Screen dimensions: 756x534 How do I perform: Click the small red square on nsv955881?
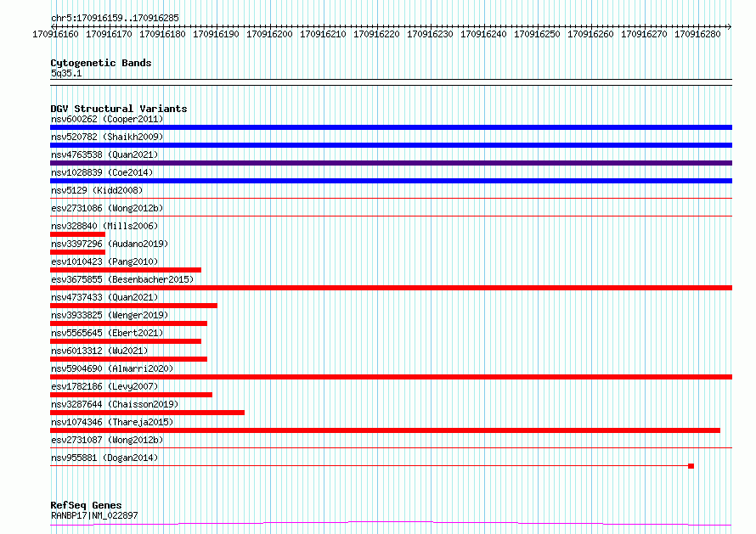tap(691, 466)
